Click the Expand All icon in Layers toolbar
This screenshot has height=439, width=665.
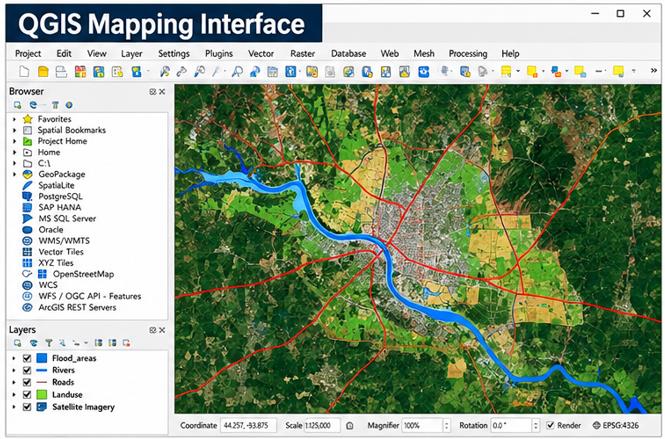(x=99, y=343)
